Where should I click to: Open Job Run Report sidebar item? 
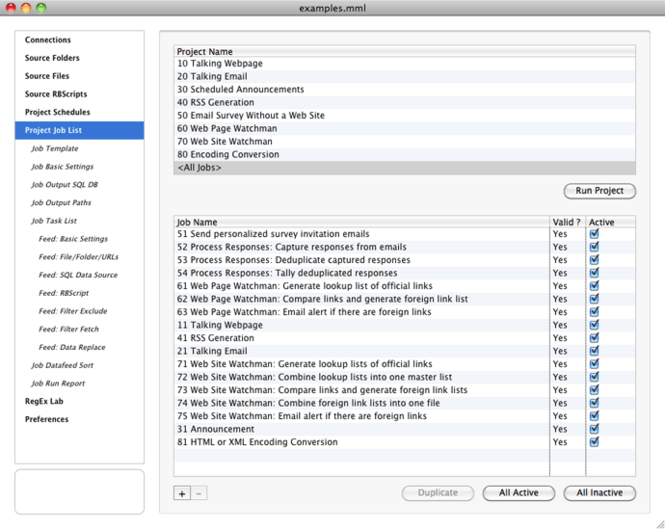point(79,383)
